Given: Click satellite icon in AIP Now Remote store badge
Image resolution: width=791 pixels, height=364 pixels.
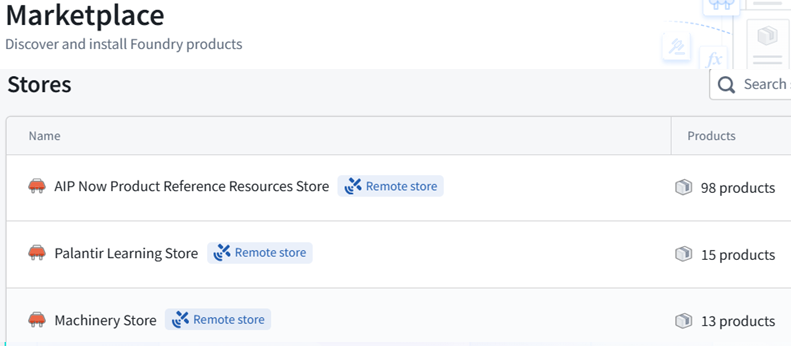Looking at the screenshot, I should pos(353,186).
